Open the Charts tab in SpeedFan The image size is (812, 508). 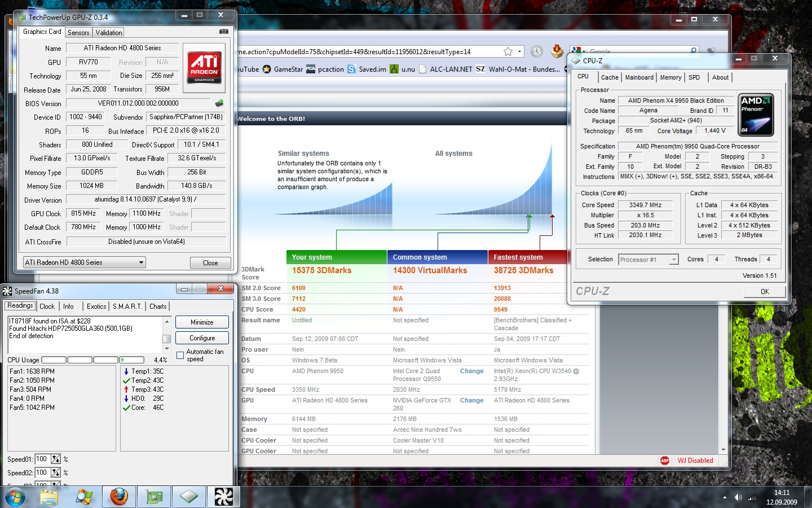click(x=158, y=306)
